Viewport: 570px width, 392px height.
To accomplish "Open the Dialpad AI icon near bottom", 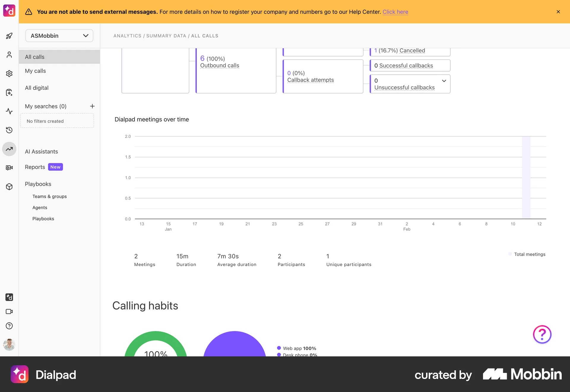I will tap(9, 297).
